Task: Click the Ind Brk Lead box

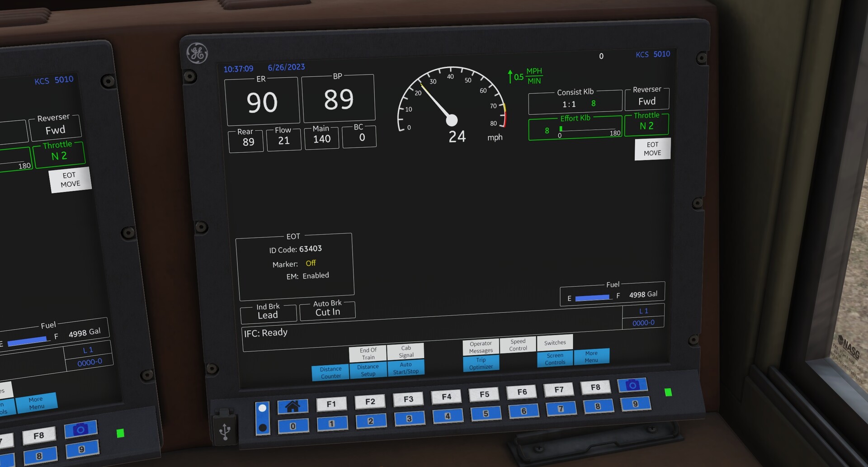Action: (268, 313)
